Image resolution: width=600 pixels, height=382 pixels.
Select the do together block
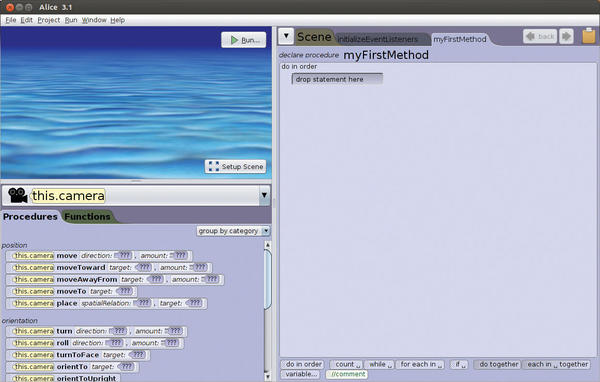(498, 364)
